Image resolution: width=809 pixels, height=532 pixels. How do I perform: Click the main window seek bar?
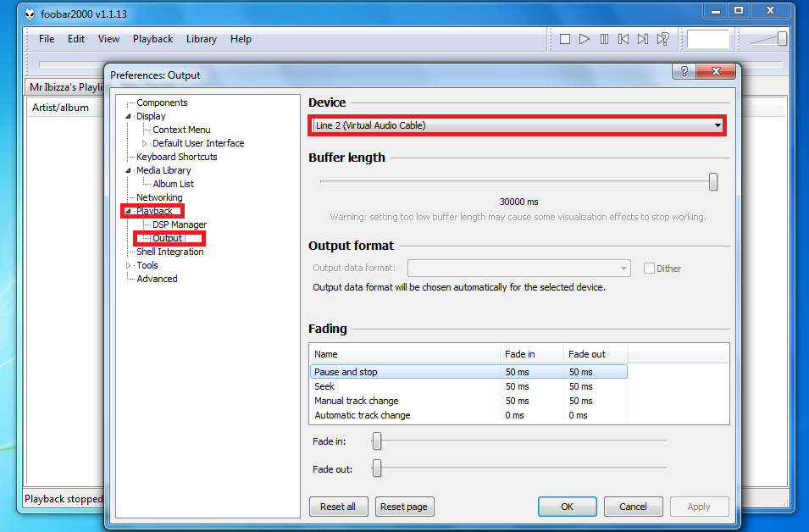coord(411,64)
